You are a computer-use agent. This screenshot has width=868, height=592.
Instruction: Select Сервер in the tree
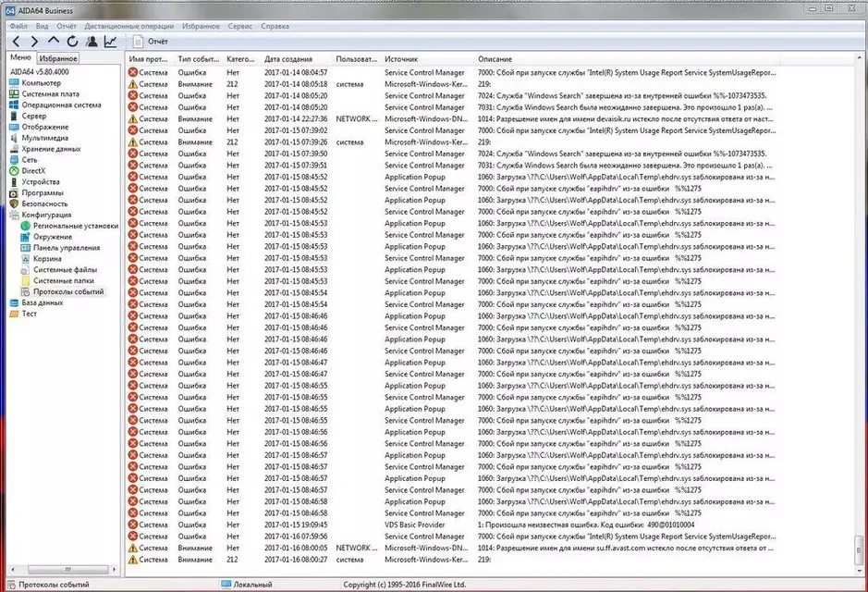34,116
